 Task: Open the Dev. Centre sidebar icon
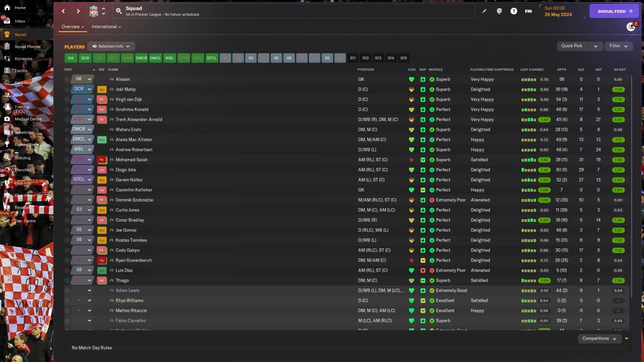(x=7, y=221)
